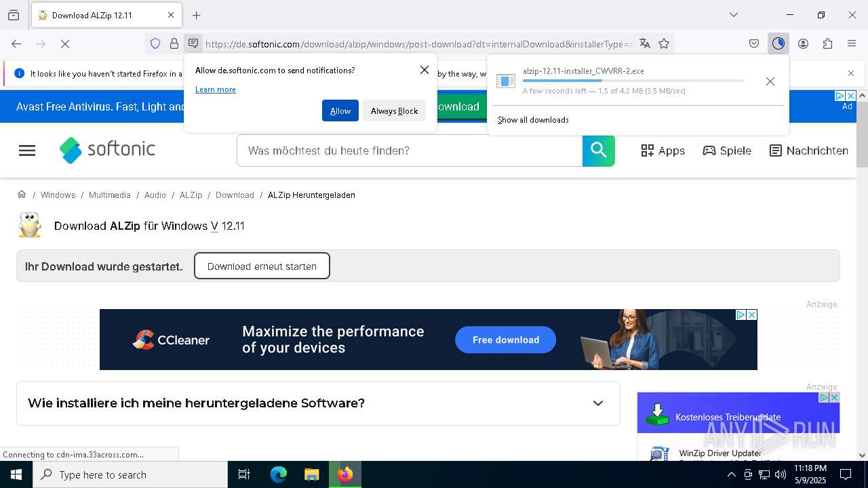The image size is (868, 488).
Task: Show all downloads
Action: [x=533, y=120]
